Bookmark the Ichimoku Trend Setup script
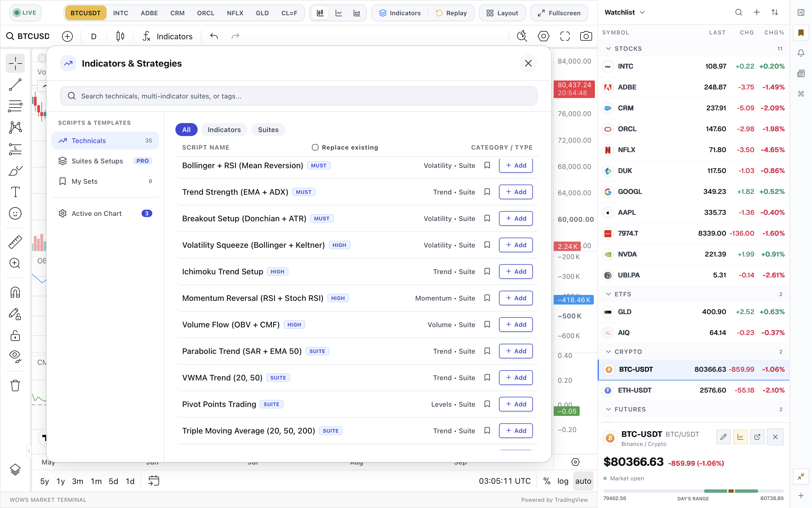Image resolution: width=812 pixels, height=508 pixels. pyautogui.click(x=487, y=271)
